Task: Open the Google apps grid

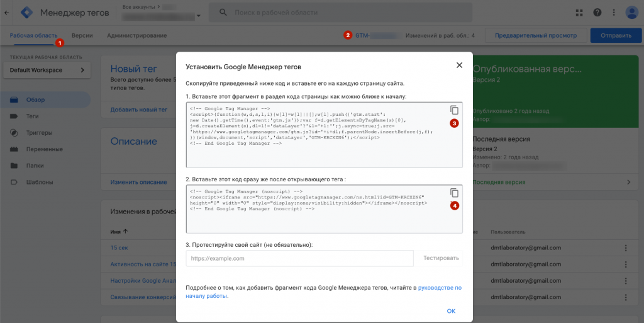Action: pos(579,13)
